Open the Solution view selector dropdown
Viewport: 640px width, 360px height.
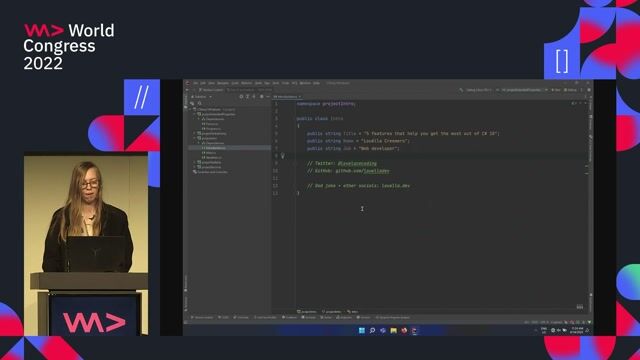(x=202, y=97)
